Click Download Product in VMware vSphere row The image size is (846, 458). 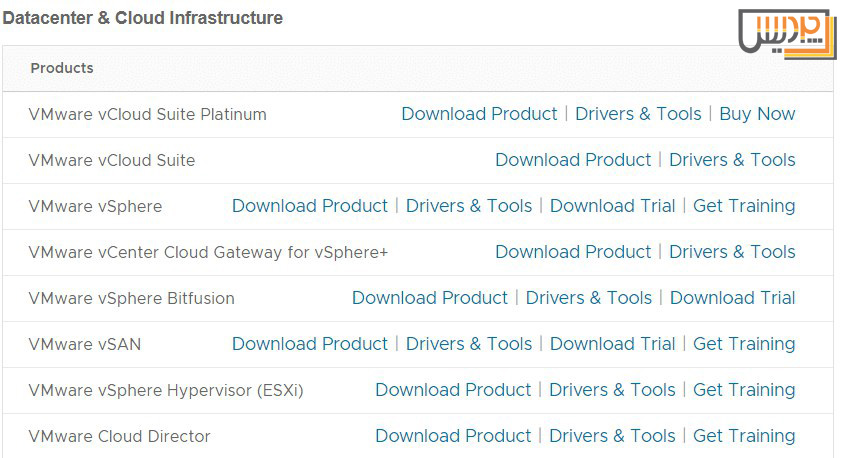pyautogui.click(x=310, y=206)
